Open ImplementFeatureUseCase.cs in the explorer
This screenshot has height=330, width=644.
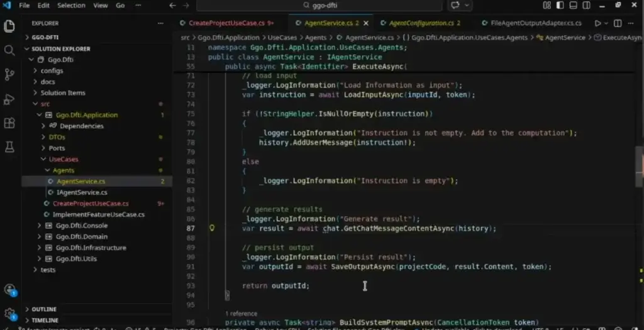pos(98,214)
